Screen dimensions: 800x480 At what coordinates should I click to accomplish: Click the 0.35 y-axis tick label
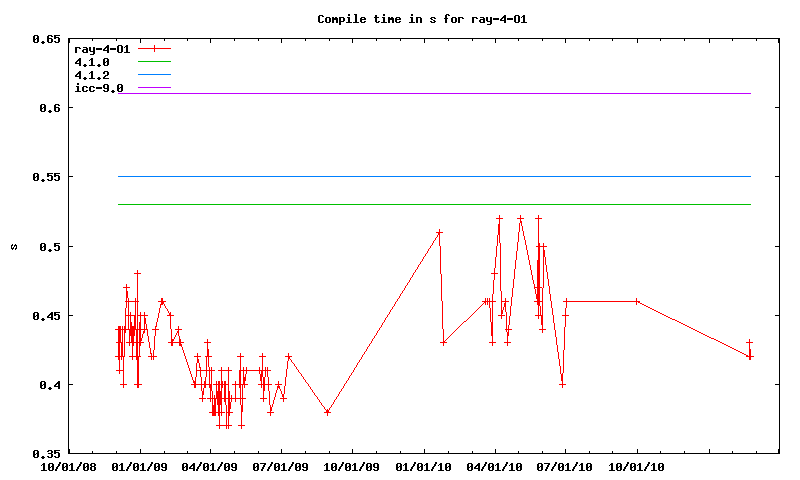[45, 454]
